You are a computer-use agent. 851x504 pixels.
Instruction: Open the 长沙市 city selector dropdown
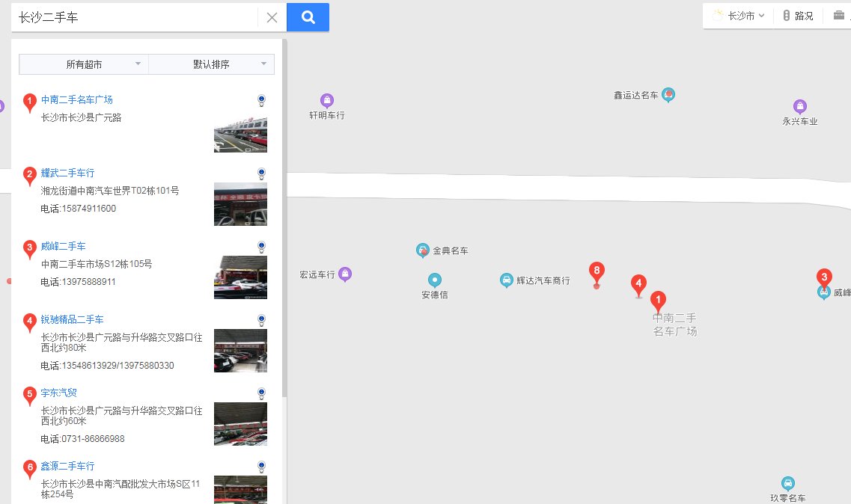(x=745, y=16)
